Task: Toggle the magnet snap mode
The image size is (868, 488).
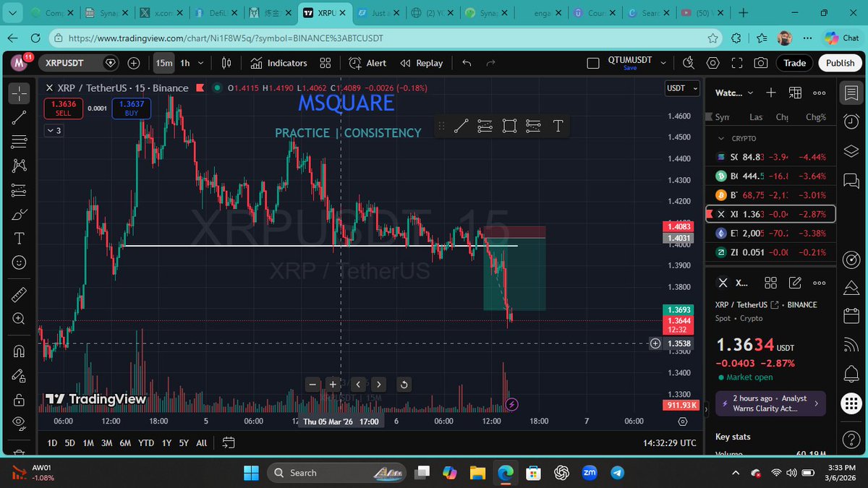Action: pos(20,351)
